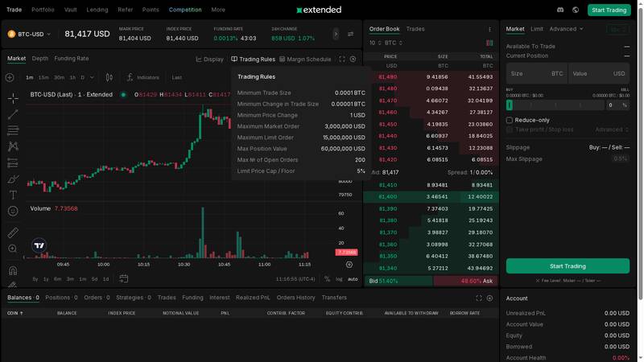Click the Size BTC input field
This screenshot has width=644, height=362.
click(536, 74)
